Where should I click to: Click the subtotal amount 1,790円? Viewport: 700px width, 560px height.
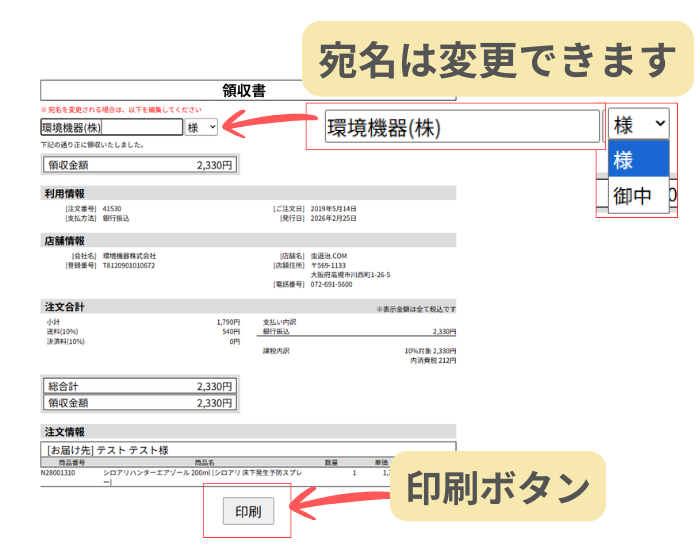pos(228,322)
